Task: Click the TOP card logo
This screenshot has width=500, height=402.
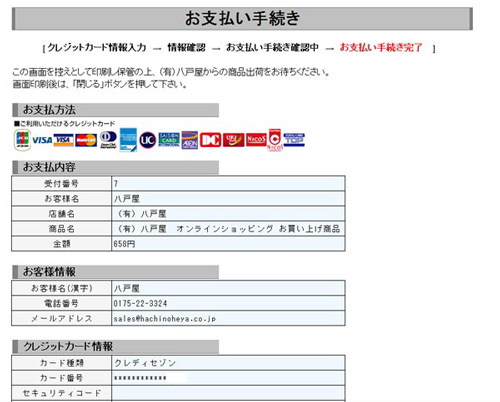Action: (294, 140)
